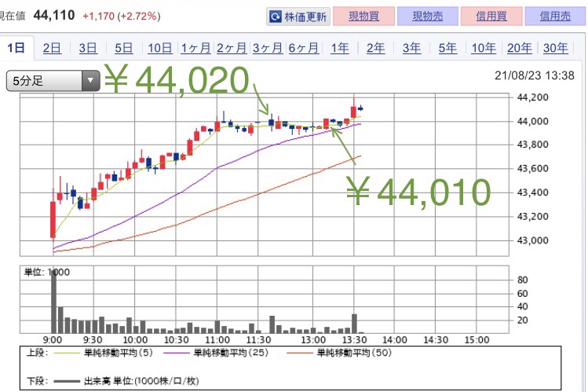The width and height of the screenshot is (588, 392).
Task: Click the 出来高 volume legend entry
Action: coord(126,382)
